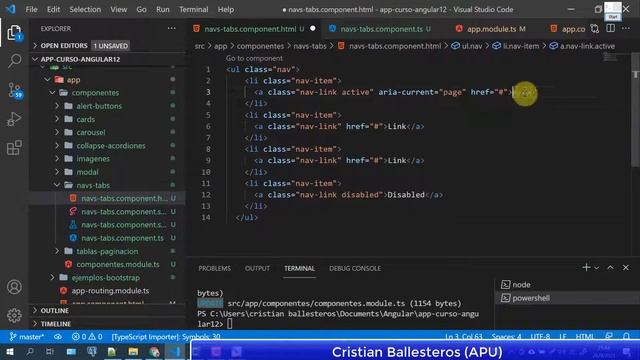Screen dimensions: 640x360
Task: Expand the ejemplos-bootstrap folder
Action: [52, 278]
